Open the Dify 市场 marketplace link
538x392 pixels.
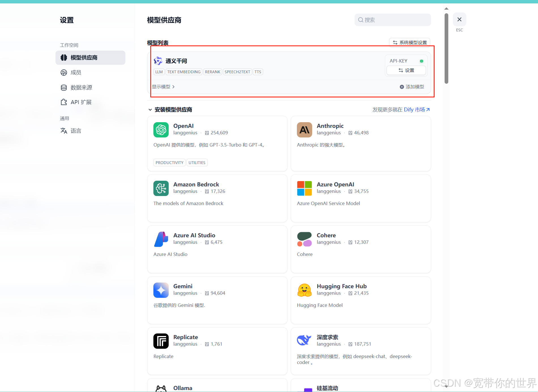pos(417,110)
